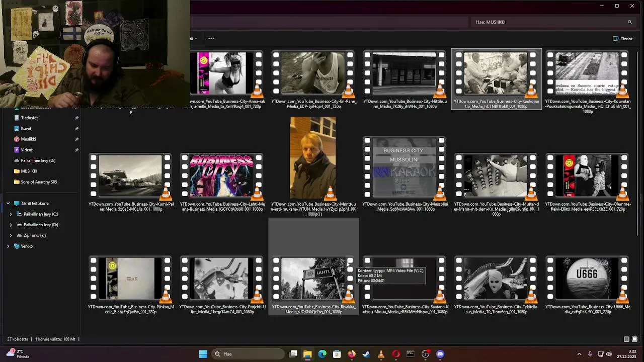
Task: Expand Zipileaks (E:) drive node
Action: point(11,235)
